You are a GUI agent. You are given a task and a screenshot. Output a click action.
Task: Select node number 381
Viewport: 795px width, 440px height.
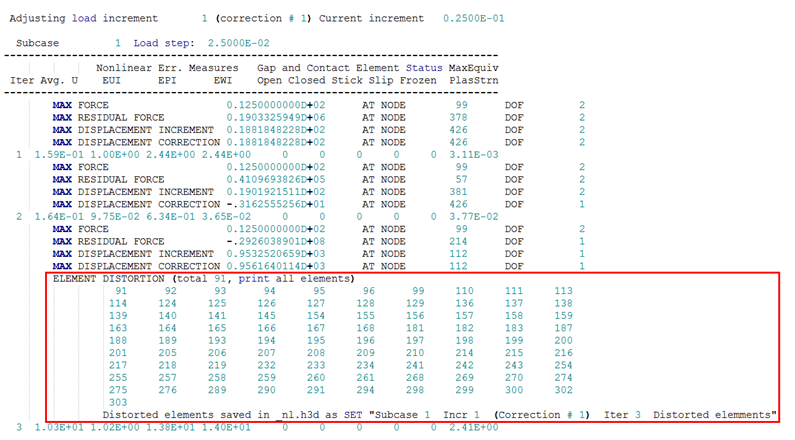coord(458,192)
